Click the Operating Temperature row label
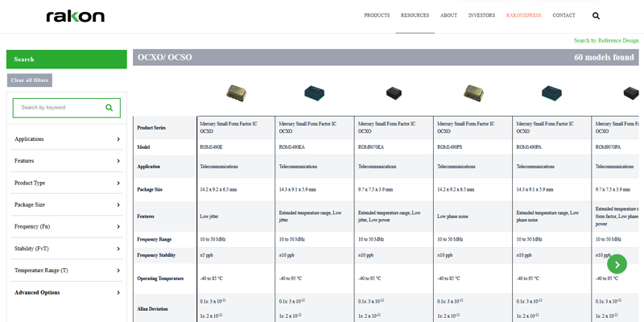The width and height of the screenshot is (644, 322). pyautogui.click(x=160, y=279)
